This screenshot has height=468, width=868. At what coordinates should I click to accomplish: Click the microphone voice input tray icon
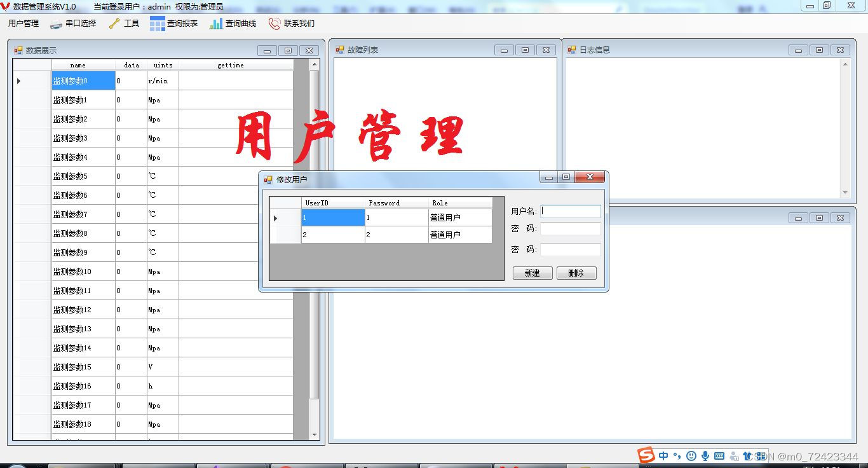click(705, 455)
